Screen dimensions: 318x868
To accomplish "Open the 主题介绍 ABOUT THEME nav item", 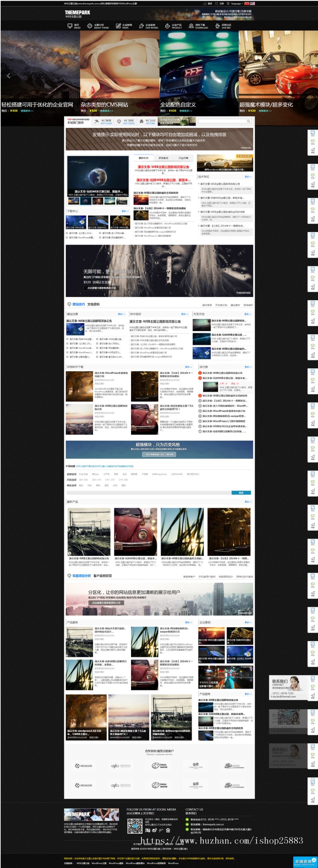I will tap(98, 26).
